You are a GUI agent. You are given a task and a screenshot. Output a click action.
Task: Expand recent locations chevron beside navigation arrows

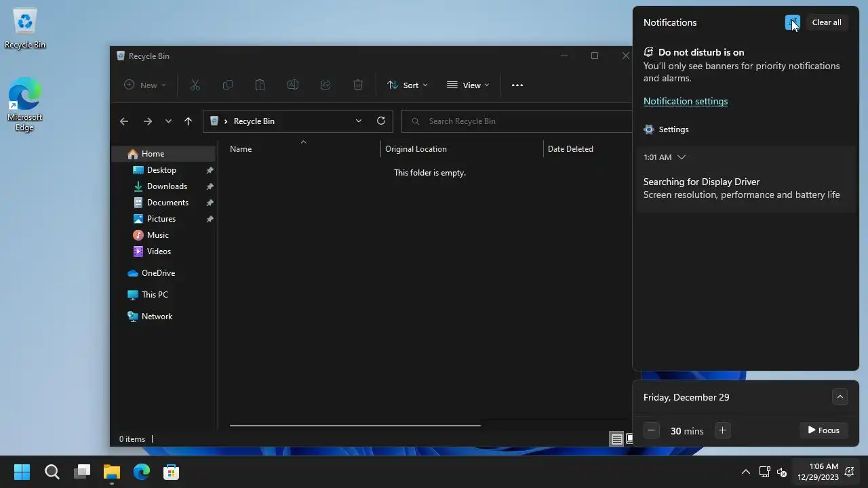[168, 121]
